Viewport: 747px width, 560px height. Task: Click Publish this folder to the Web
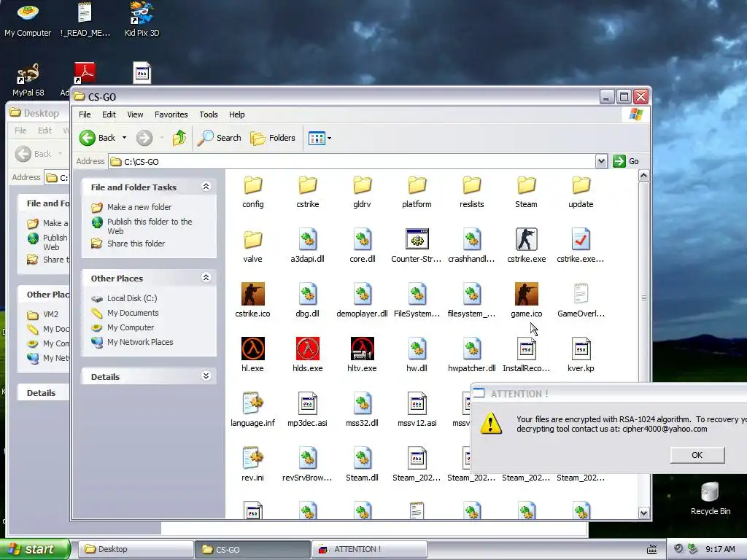tap(150, 226)
